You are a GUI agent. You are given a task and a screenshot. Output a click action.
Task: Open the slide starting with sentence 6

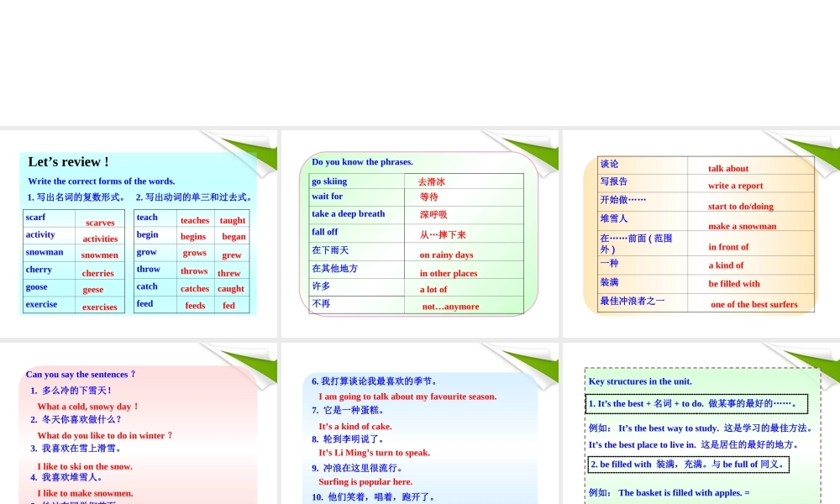click(x=420, y=423)
